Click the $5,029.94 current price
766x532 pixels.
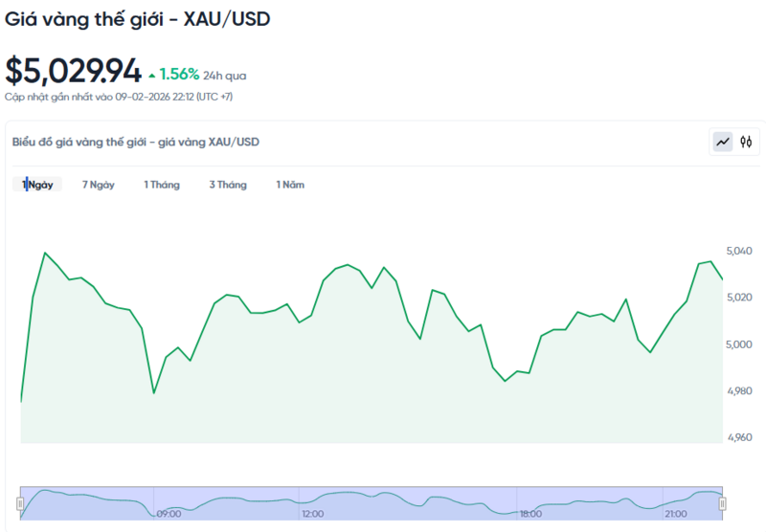73,71
